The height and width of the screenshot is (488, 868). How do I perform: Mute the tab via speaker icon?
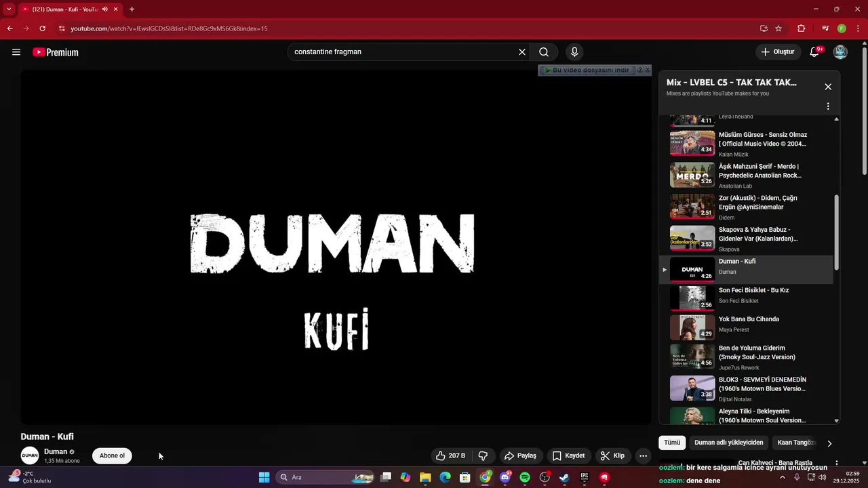(x=105, y=9)
